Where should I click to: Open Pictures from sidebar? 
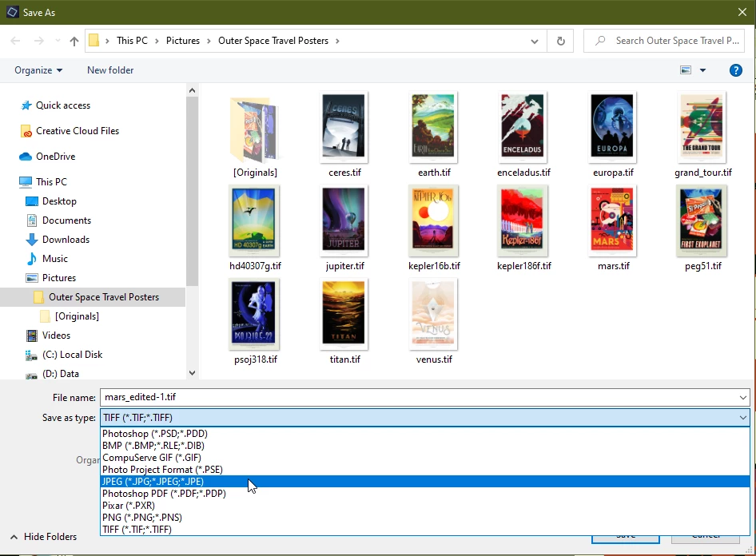59,278
